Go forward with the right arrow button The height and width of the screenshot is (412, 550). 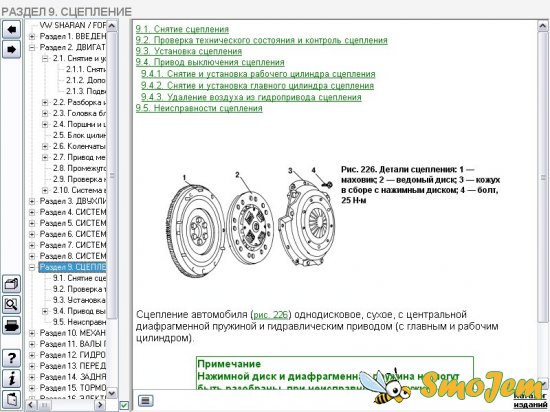click(x=12, y=49)
